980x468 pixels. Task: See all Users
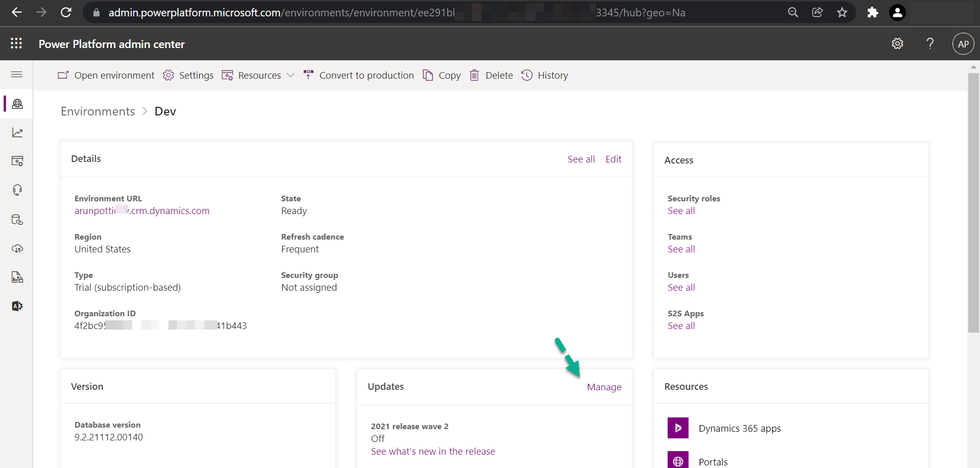[681, 287]
